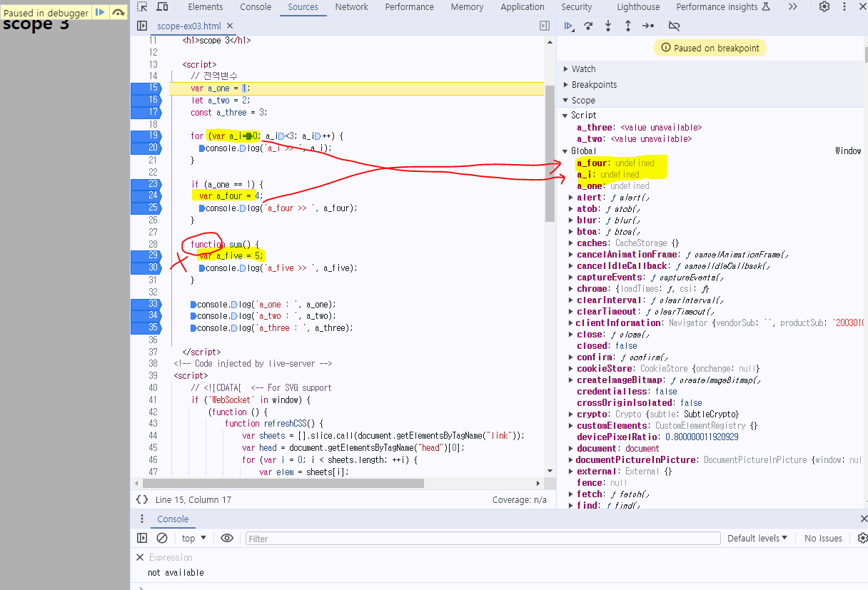Resume script execution in debugger toolbar
Screen dimensions: 868x590
click(569, 26)
